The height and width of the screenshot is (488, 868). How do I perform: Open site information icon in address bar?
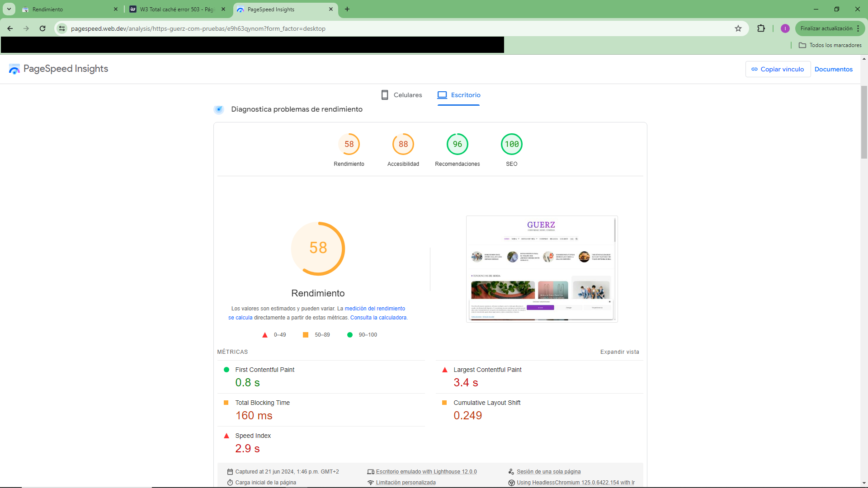[x=62, y=28]
